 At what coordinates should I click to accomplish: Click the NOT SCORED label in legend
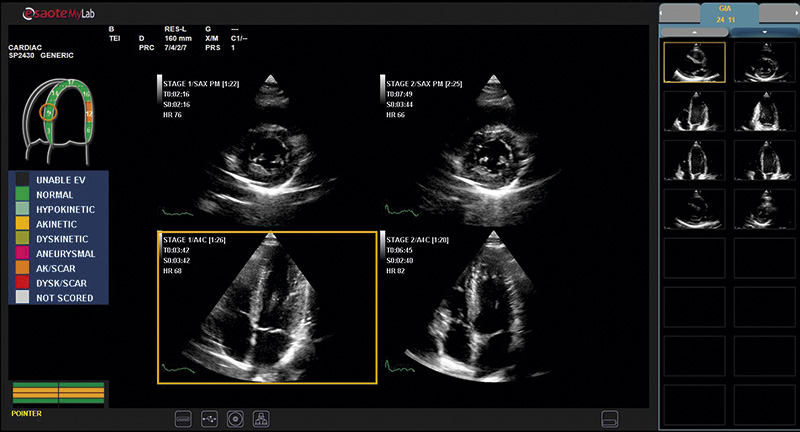[64, 298]
